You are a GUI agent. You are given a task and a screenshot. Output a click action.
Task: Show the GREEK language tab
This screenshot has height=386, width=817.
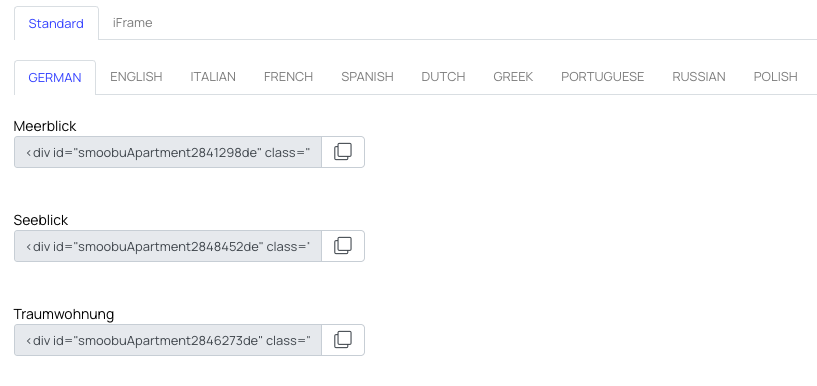coord(513,77)
